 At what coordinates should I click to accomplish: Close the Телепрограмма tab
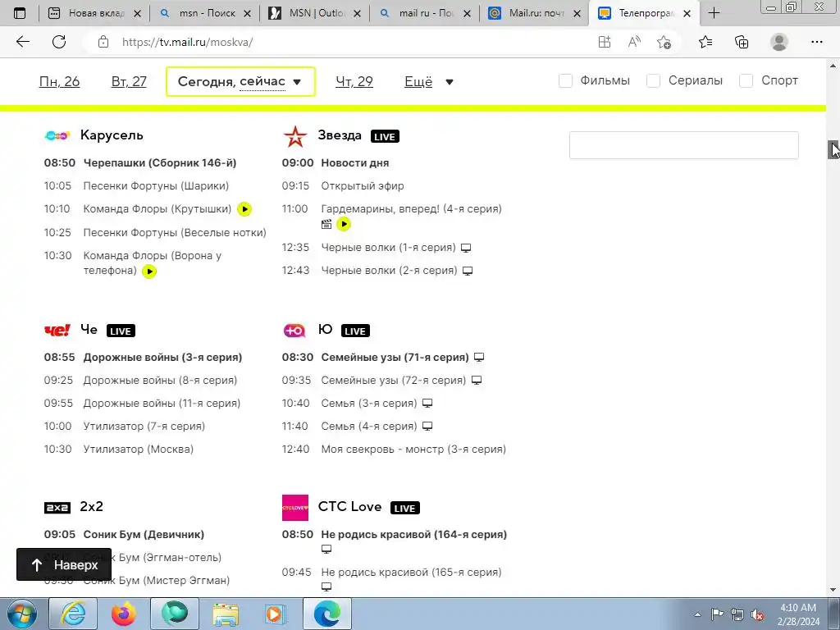click(x=687, y=13)
